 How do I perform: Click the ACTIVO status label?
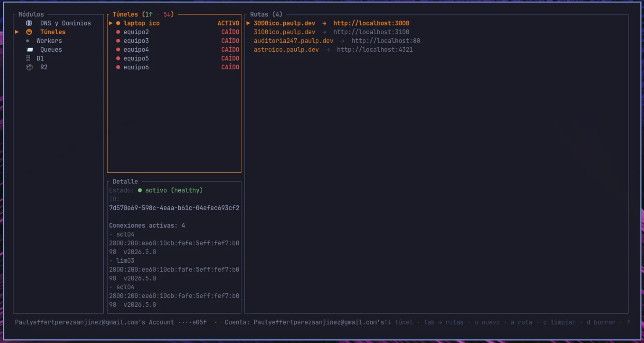tap(228, 23)
